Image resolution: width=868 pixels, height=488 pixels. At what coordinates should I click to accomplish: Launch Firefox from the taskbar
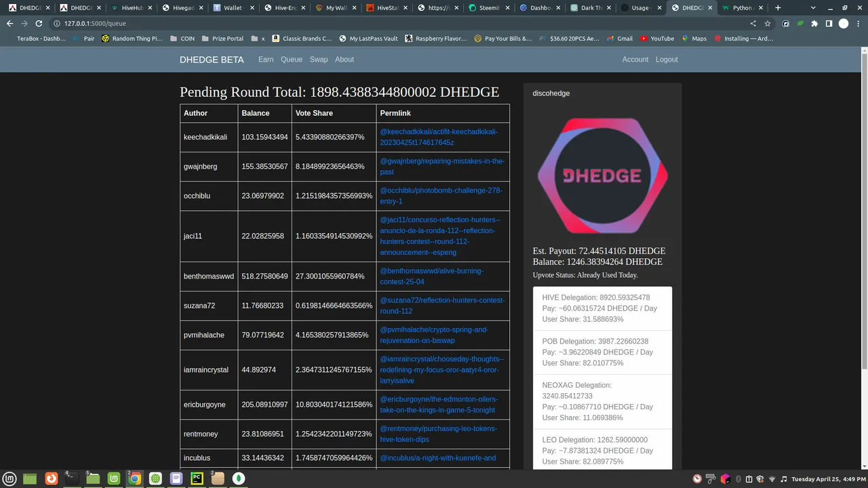51,479
